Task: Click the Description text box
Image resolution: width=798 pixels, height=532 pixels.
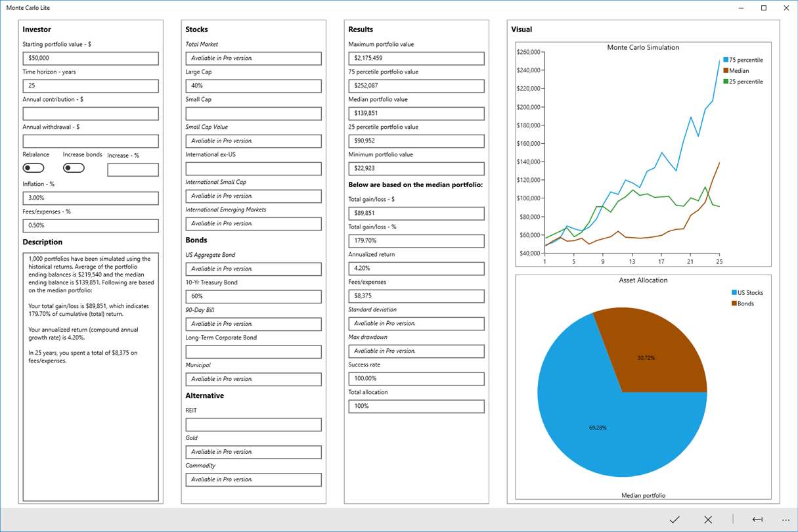Action: click(91, 377)
